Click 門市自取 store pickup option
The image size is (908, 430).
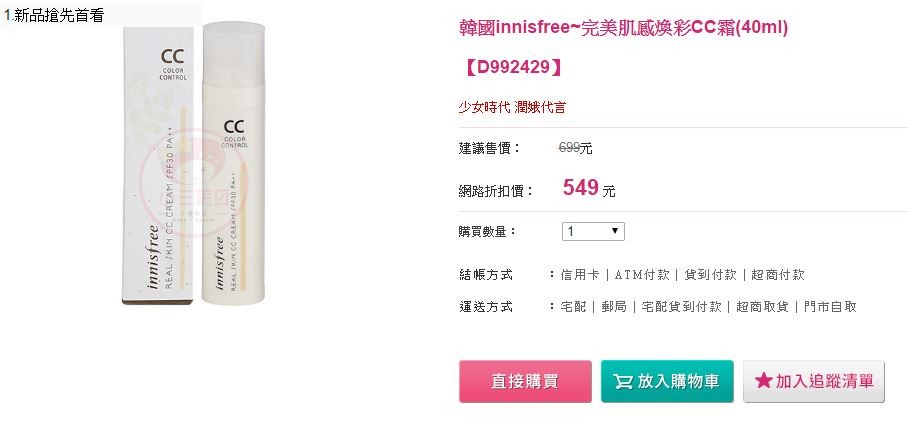(830, 307)
